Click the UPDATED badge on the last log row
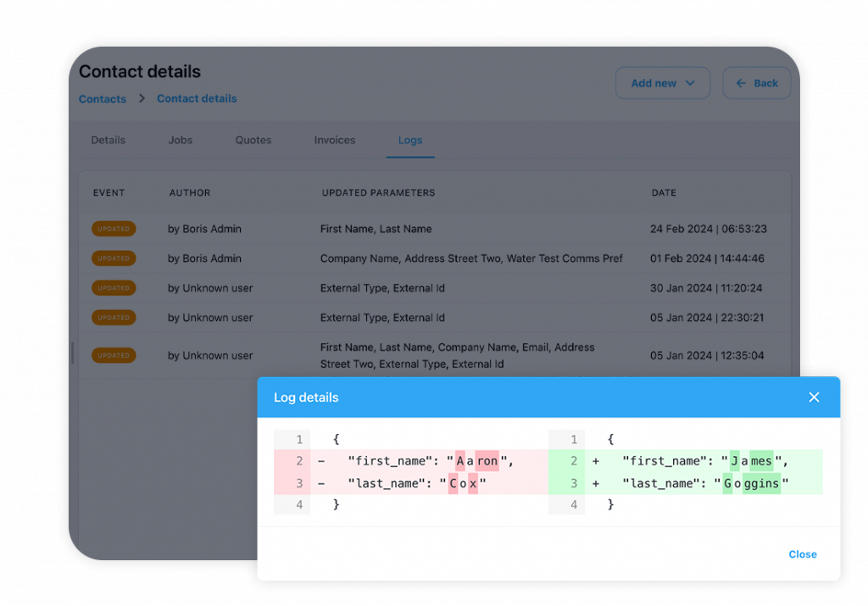This screenshot has width=868, height=606. pos(114,355)
